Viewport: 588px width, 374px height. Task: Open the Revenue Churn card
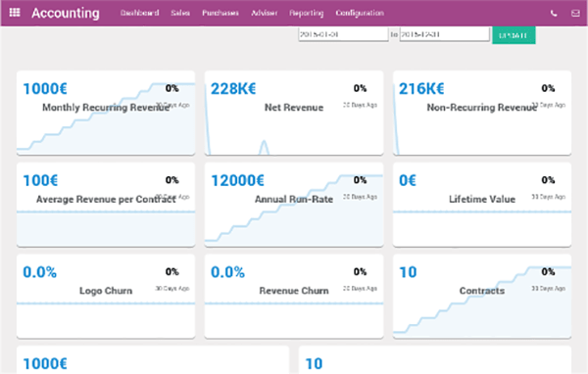[x=294, y=297]
